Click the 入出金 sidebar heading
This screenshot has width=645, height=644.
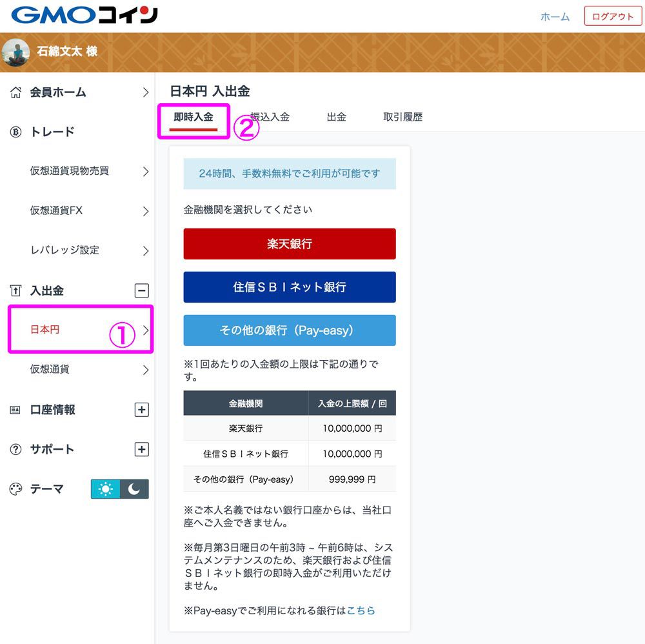(x=47, y=291)
